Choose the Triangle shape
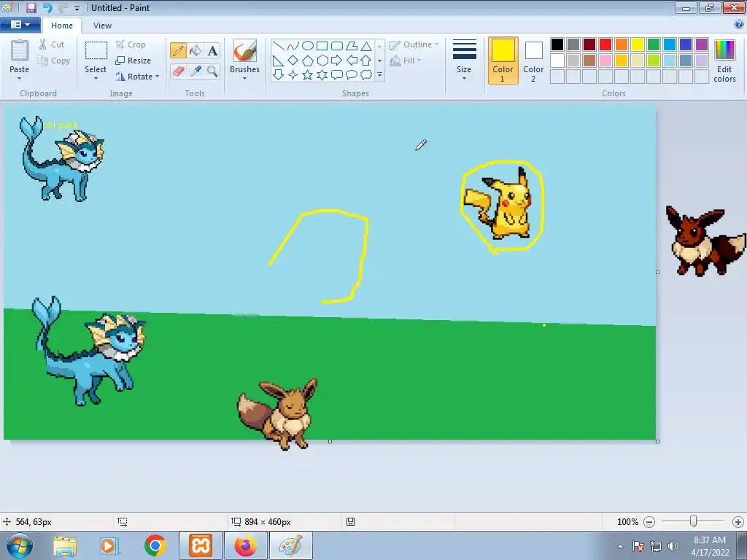The height and width of the screenshot is (560, 747). tap(366, 46)
